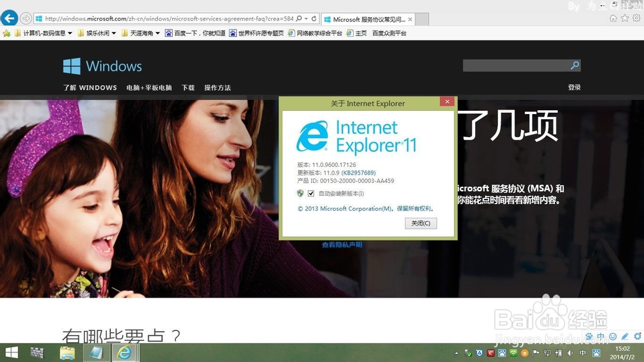Close the 关于 Internet Explorer dialog with X
This screenshot has width=644, height=362.
pyautogui.click(x=448, y=102)
